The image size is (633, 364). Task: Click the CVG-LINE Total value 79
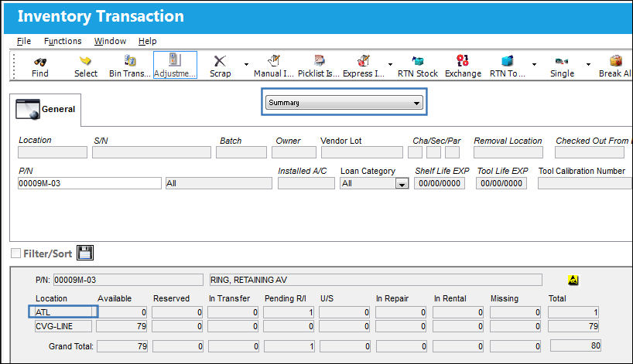573,326
